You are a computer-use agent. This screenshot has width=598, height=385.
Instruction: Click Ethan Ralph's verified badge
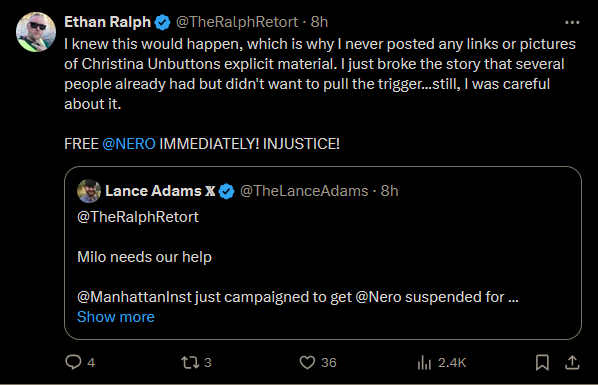(162, 22)
